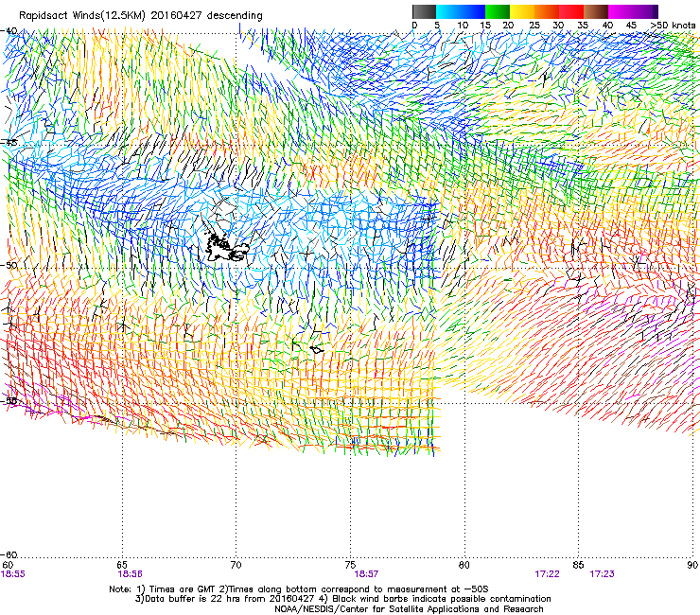Select the magenta 40-45 knots legend color

621,11
